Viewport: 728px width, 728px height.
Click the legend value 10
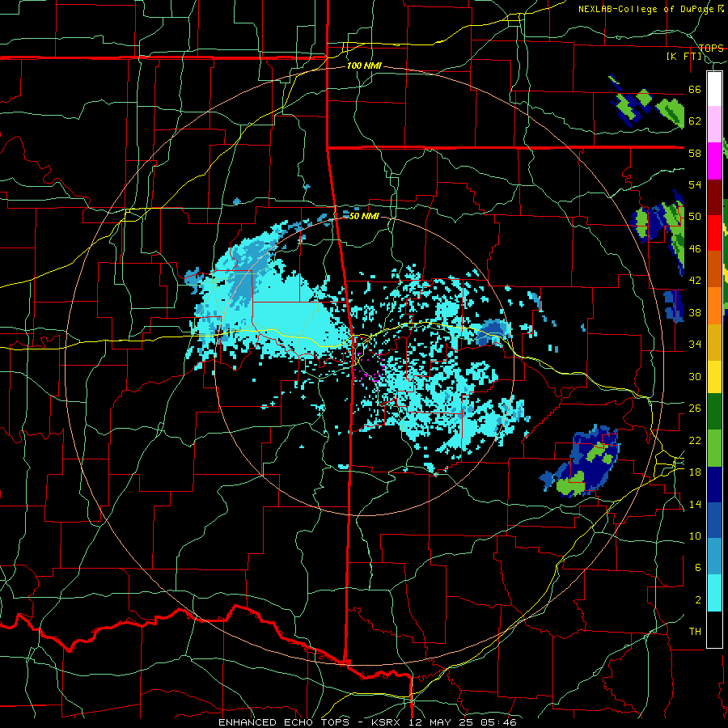(695, 535)
